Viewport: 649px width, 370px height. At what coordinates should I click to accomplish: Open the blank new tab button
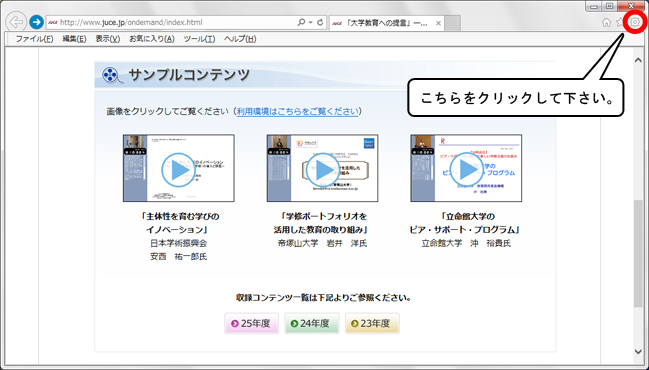[x=453, y=23]
